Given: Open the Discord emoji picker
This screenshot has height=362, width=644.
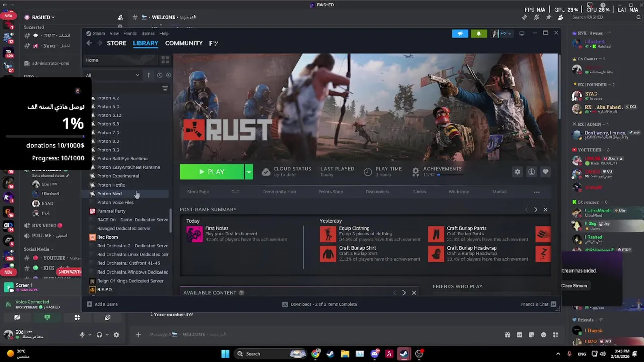Looking at the screenshot, I should tap(543, 335).
